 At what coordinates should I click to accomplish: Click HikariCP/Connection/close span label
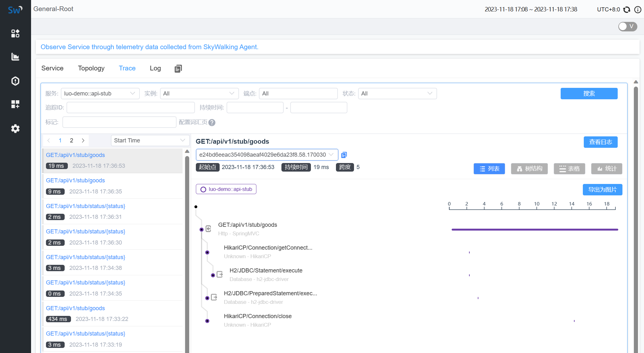258,316
